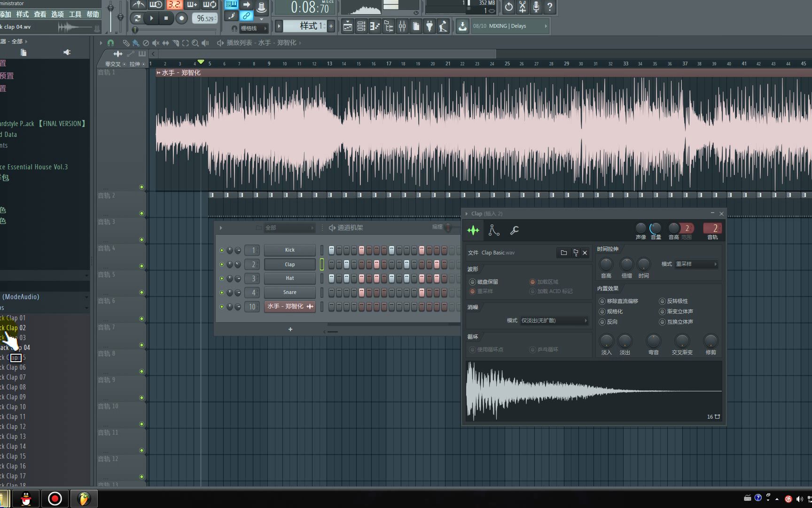812x508 pixels.
Task: Click the Clap channel 音量 volume knob
Action: (x=655, y=228)
